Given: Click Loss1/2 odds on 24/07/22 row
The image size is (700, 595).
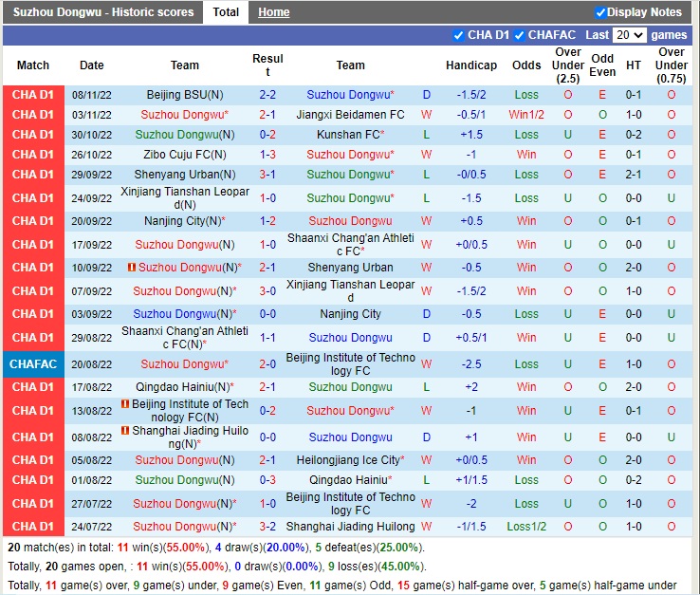Looking at the screenshot, I should click(526, 527).
